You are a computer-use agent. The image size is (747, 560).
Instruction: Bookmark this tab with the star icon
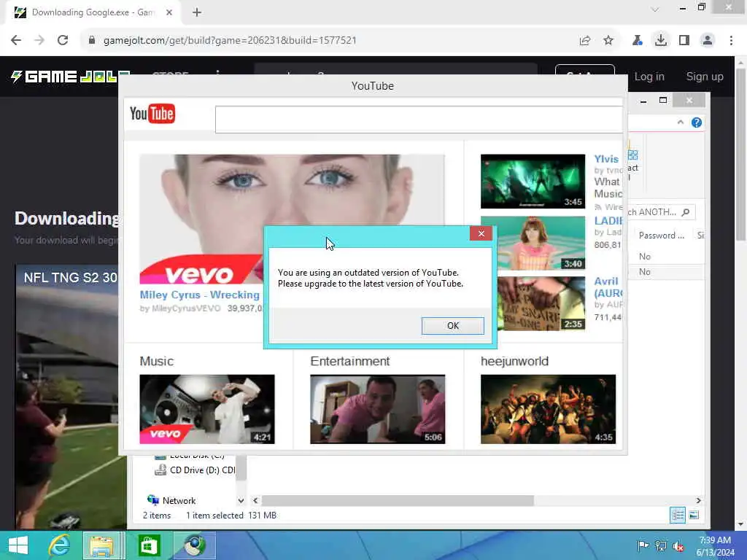click(608, 41)
